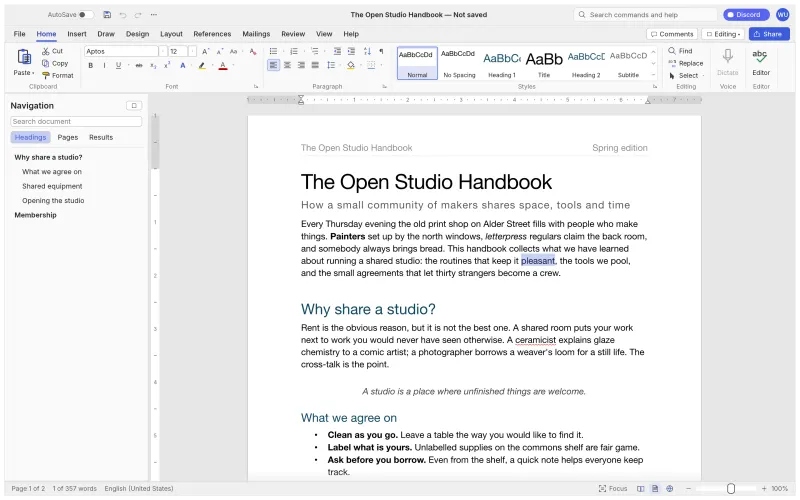Jump to 'Shared equipment' heading in Navigation
The image size is (800, 500).
[x=52, y=186]
